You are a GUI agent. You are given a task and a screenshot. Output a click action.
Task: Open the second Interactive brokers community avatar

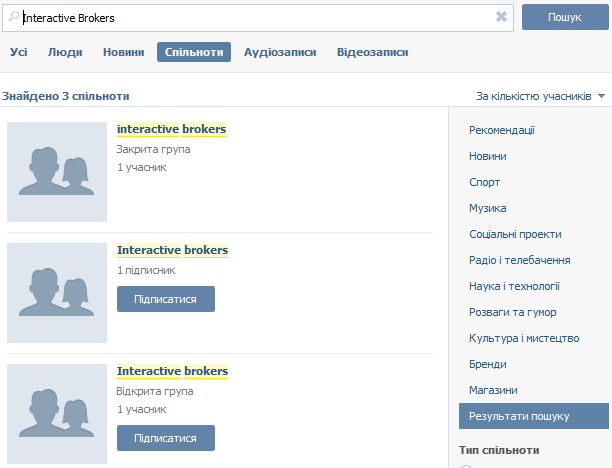pyautogui.click(x=57, y=293)
